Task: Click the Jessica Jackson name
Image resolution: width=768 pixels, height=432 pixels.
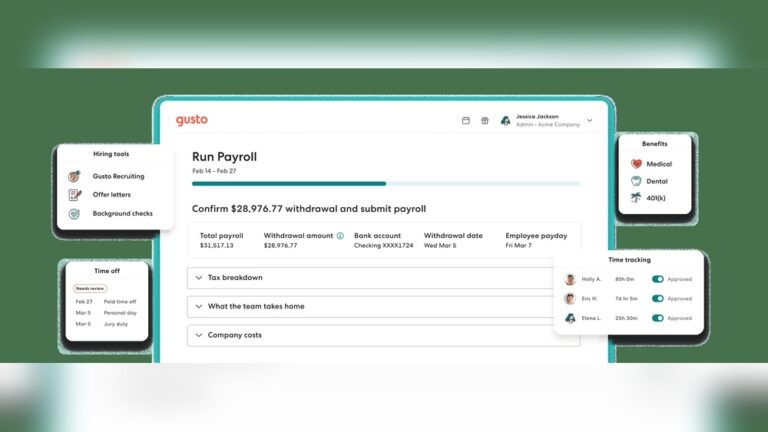Action: [537, 117]
